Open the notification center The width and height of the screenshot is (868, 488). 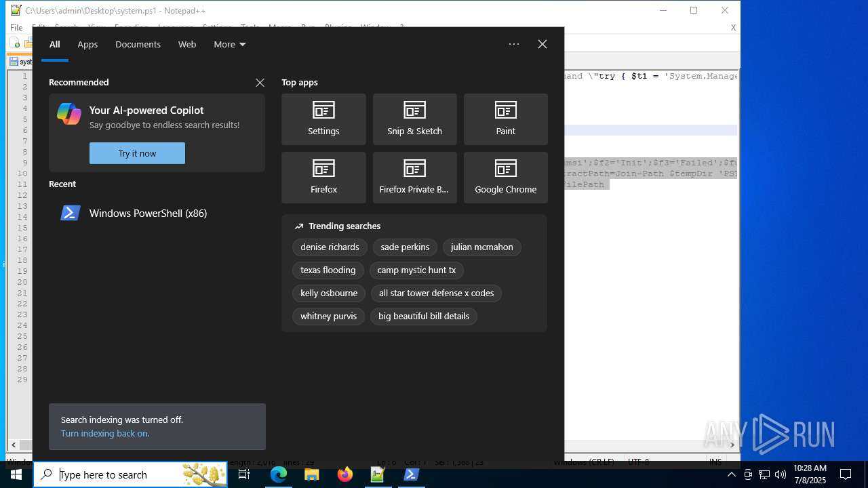(x=846, y=474)
